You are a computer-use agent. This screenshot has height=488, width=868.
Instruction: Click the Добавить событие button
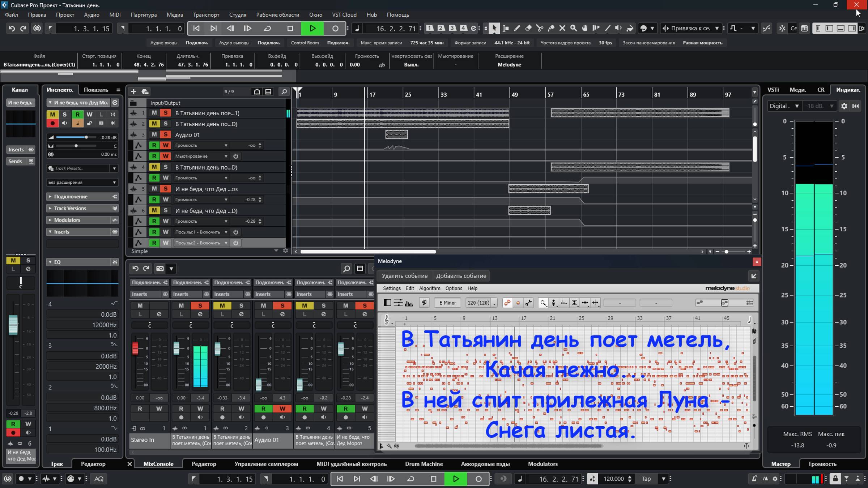click(461, 276)
